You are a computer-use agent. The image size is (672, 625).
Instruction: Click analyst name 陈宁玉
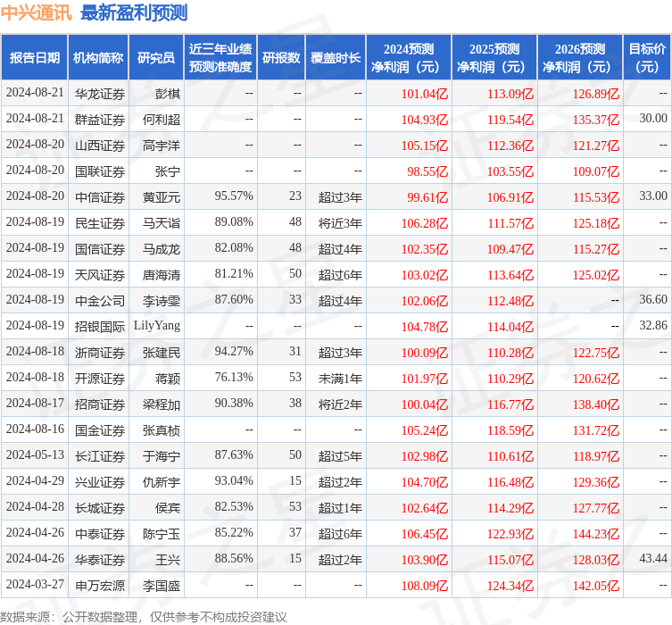162,534
